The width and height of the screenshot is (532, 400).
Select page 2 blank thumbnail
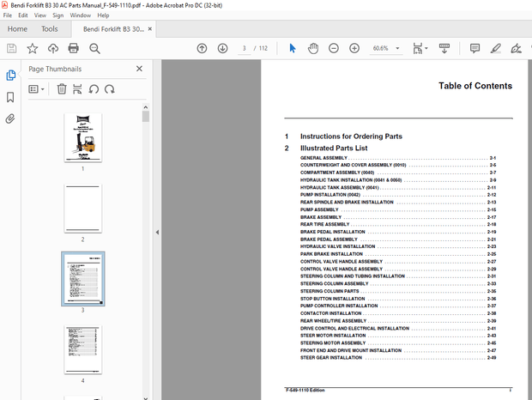point(82,209)
